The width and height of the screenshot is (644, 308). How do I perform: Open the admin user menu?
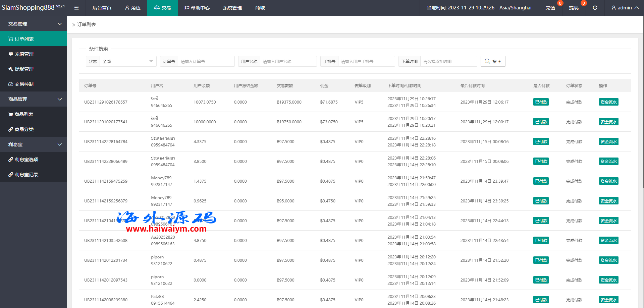625,8
